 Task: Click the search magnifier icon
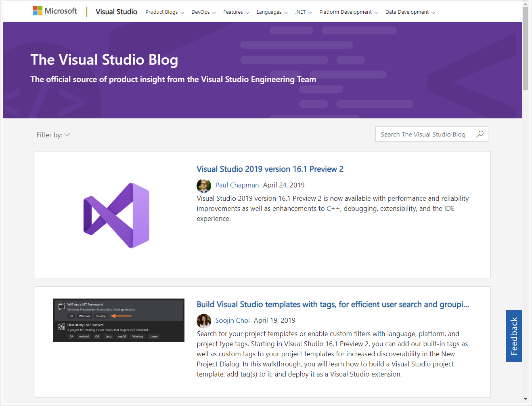(480, 134)
